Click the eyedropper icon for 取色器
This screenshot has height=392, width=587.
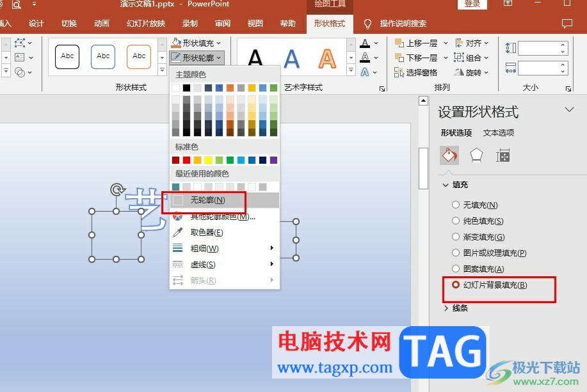click(x=178, y=232)
